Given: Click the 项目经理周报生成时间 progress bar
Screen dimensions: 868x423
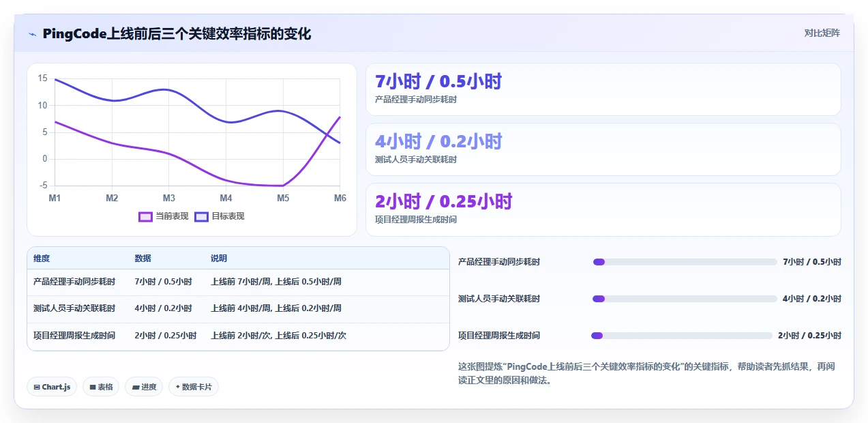Looking at the screenshot, I should (682, 336).
